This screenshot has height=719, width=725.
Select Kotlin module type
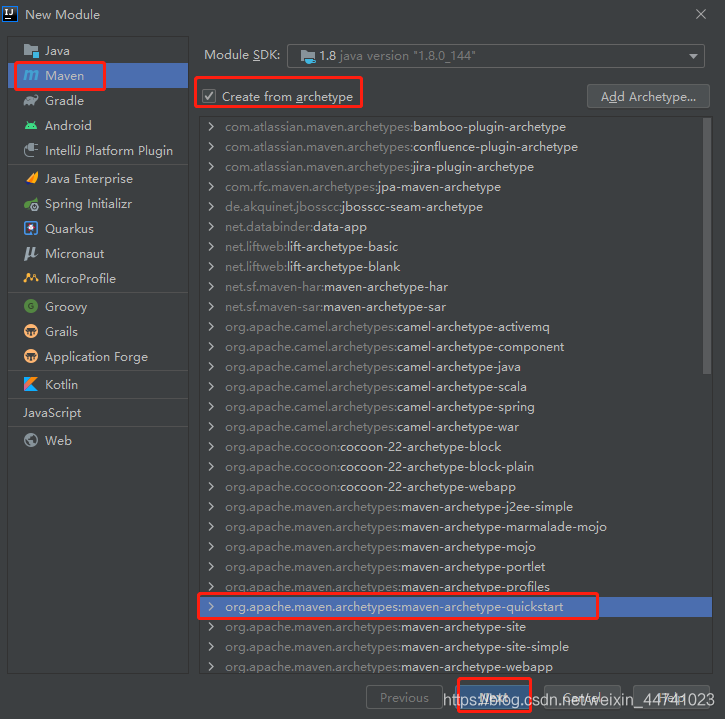click(x=98, y=384)
